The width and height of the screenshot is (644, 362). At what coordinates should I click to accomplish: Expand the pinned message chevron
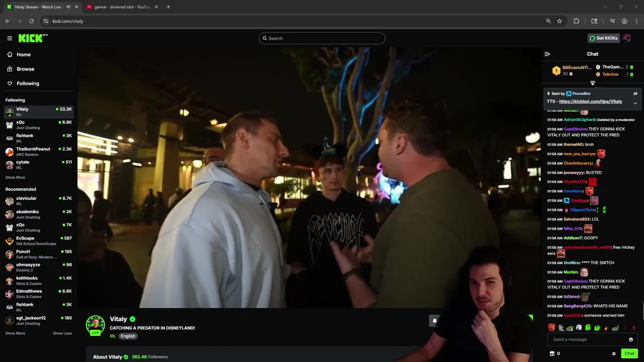[x=635, y=103]
